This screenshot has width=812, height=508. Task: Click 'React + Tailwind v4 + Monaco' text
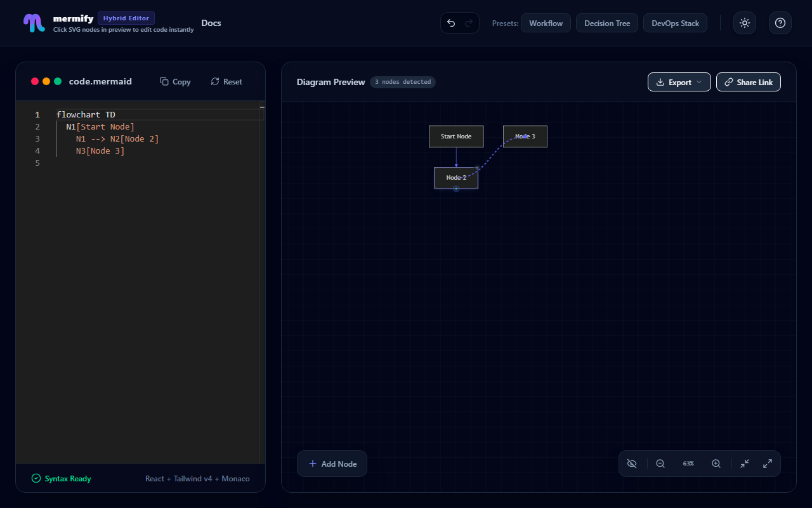[x=197, y=479]
